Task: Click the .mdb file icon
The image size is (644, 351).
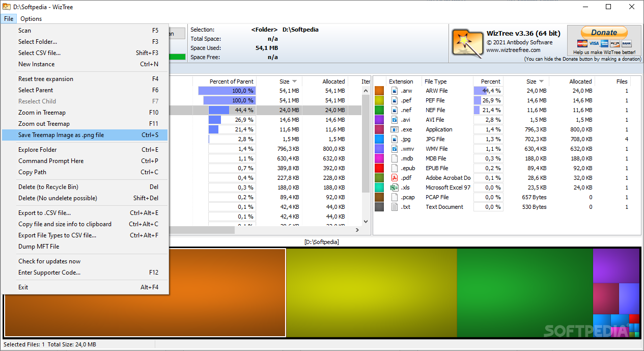Action: pos(395,158)
